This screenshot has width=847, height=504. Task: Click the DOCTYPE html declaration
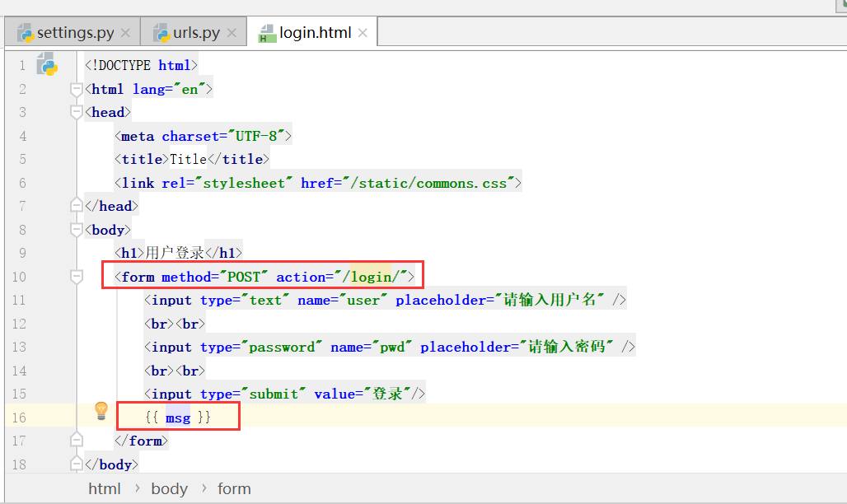(x=142, y=65)
